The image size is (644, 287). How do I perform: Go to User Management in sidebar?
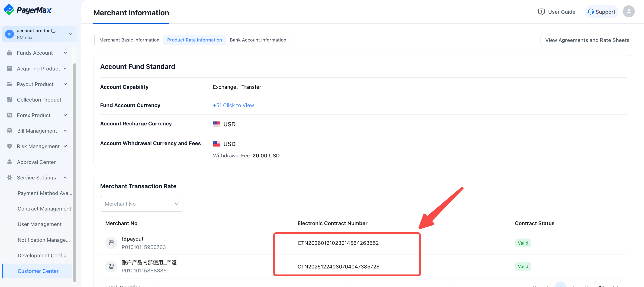click(x=39, y=224)
